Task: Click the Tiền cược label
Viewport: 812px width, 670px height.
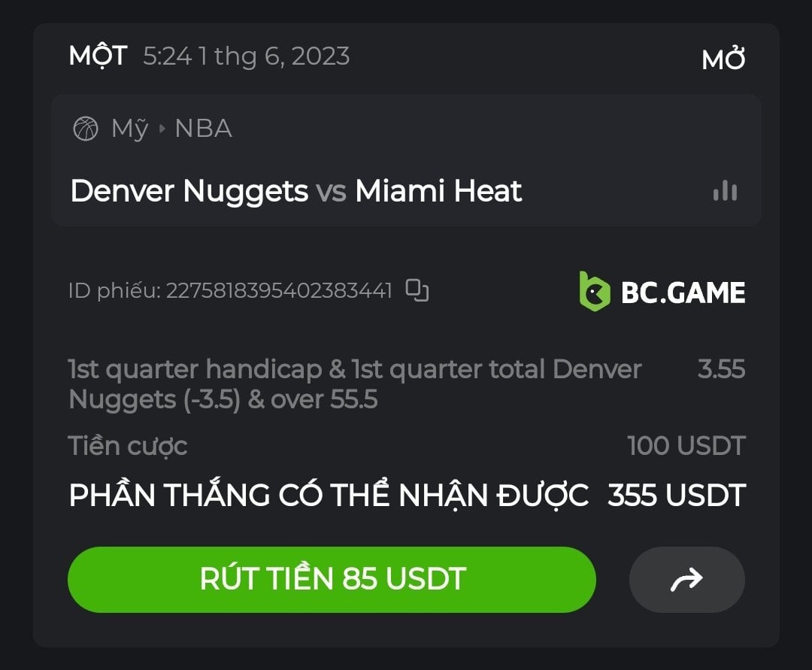Action: point(128,447)
